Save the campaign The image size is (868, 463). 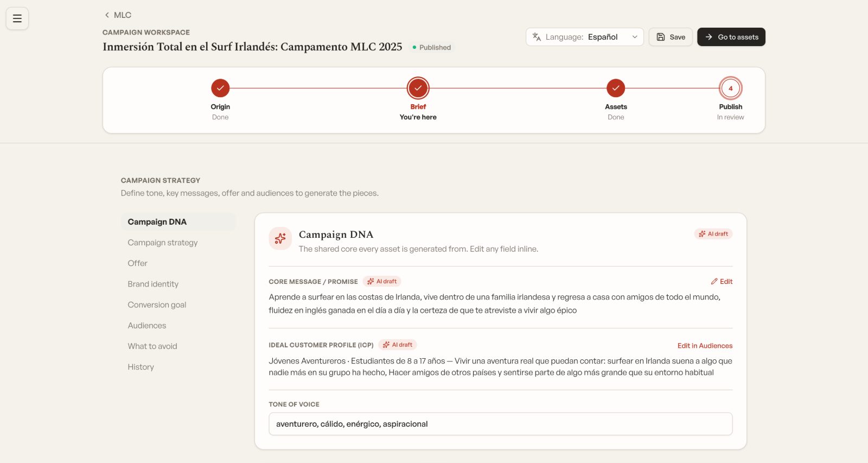point(671,37)
